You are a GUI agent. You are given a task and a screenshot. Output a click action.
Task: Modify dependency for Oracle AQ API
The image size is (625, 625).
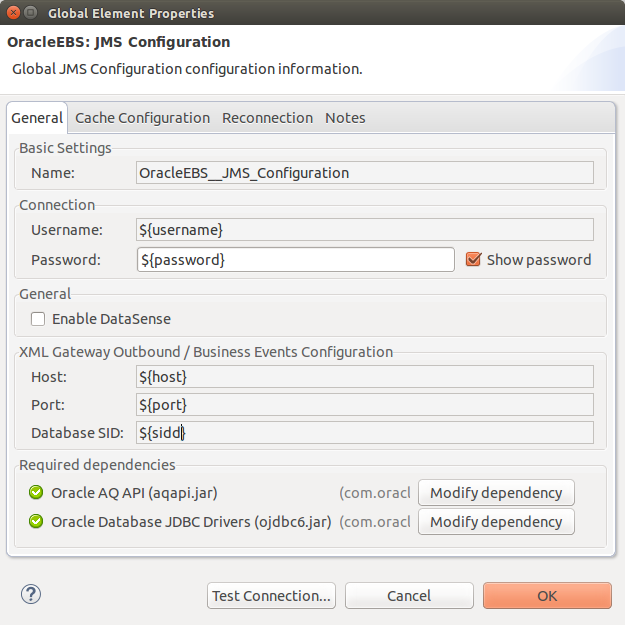pos(496,493)
